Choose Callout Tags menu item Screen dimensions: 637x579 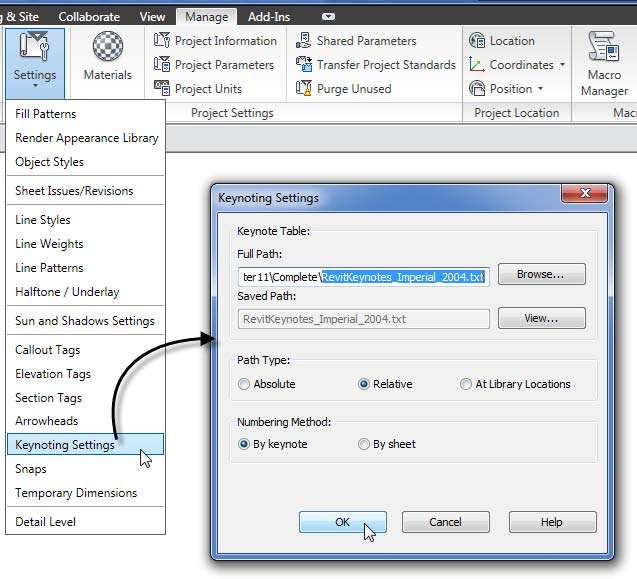tap(85, 350)
